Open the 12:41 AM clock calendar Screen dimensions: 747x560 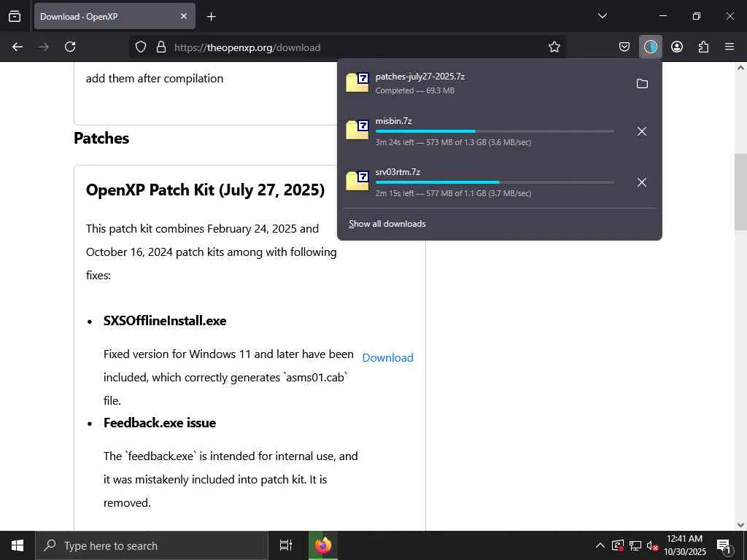click(x=684, y=545)
